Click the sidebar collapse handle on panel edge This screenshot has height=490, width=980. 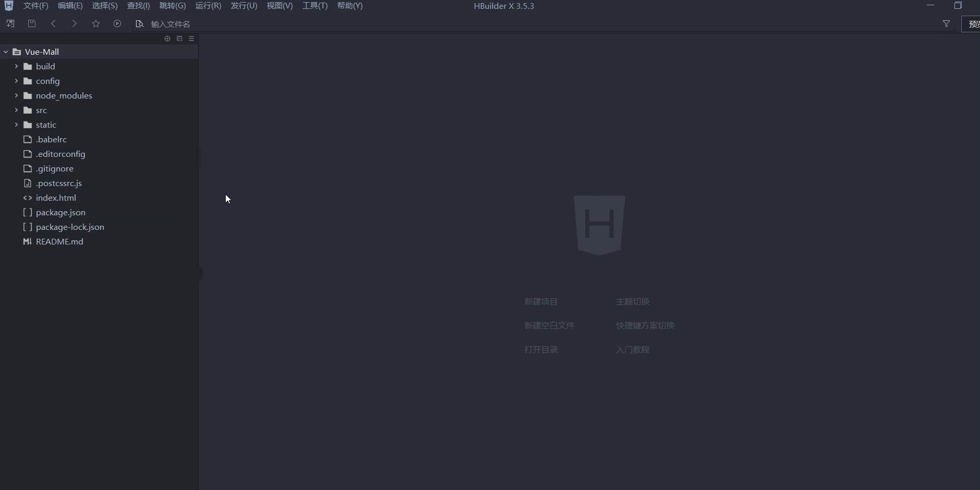200,274
